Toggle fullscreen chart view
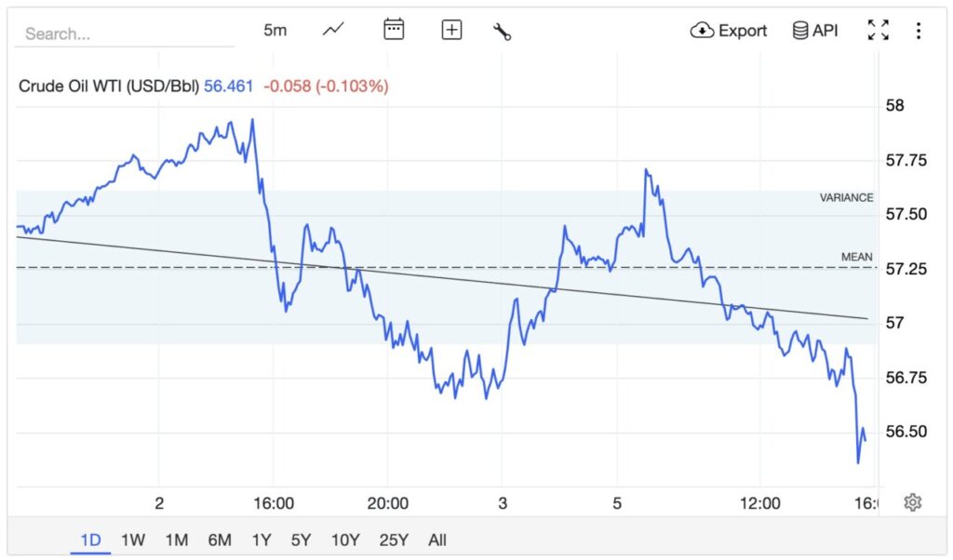The height and width of the screenshot is (560, 953). 878,31
